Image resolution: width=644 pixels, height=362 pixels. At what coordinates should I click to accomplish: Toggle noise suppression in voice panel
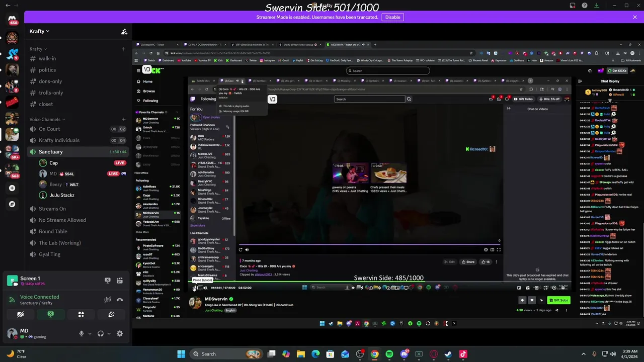[x=107, y=300]
